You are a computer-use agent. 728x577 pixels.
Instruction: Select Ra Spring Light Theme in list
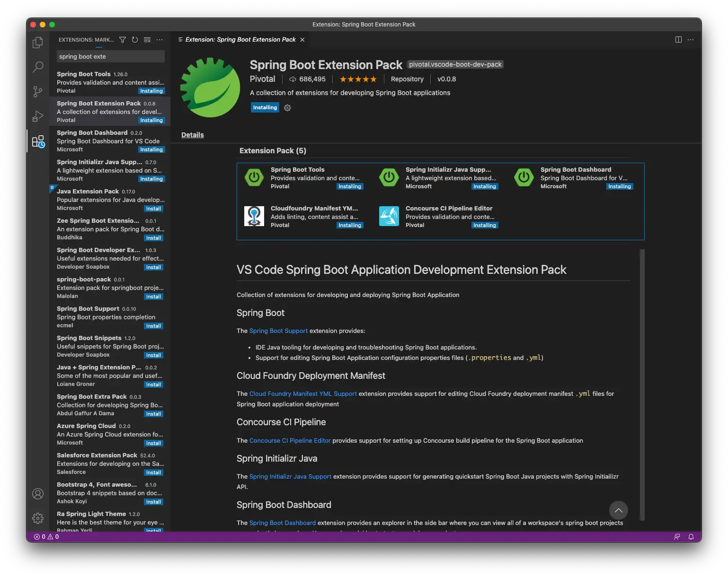[110, 520]
